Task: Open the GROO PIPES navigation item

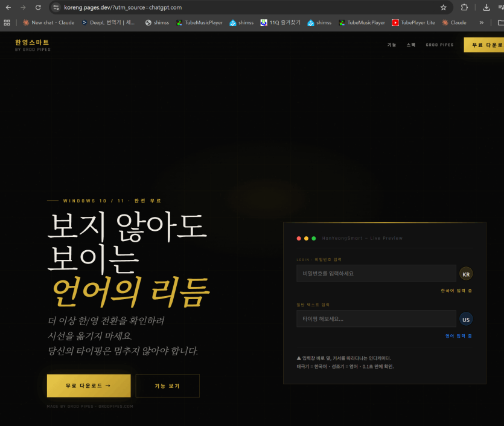Action: point(439,45)
